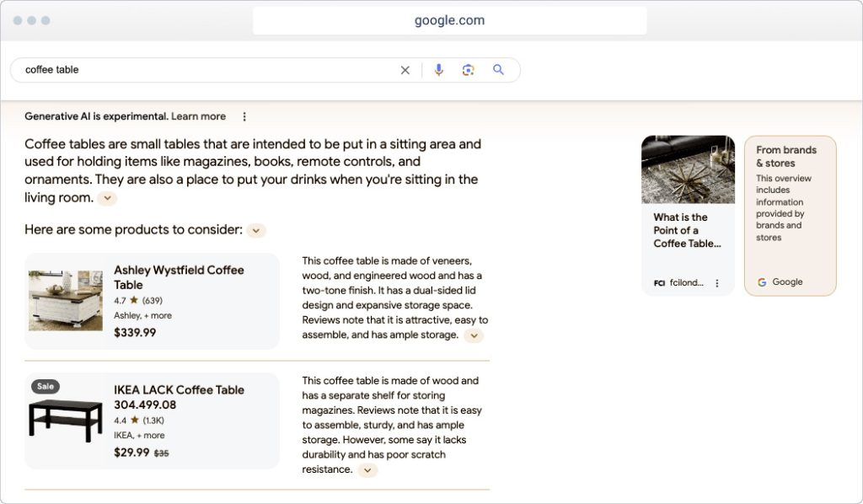
Task: Open the Learn more link
Action: 199,115
